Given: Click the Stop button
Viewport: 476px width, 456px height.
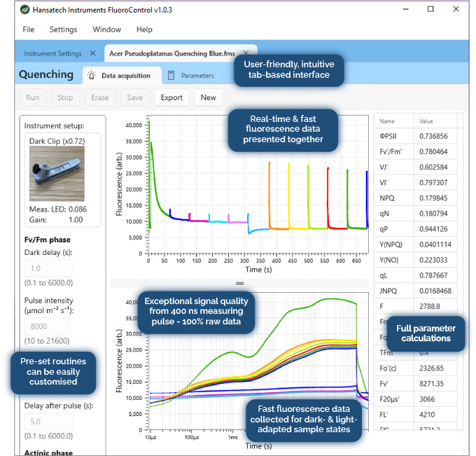Looking at the screenshot, I should point(65,97).
